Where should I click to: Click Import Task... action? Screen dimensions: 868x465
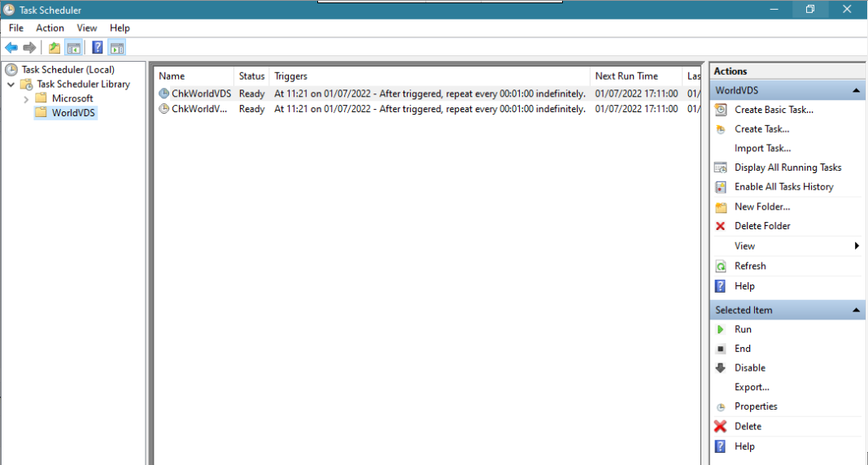762,148
